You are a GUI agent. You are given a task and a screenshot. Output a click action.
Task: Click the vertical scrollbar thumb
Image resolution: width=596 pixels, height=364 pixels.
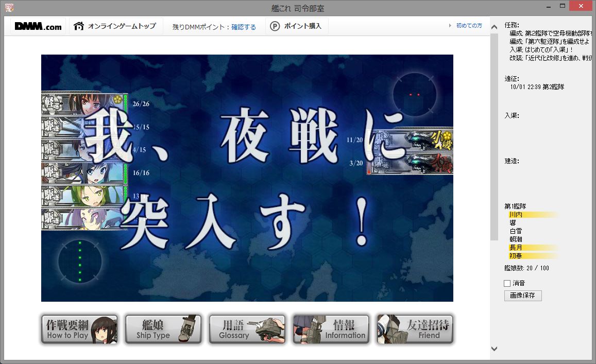click(494, 137)
